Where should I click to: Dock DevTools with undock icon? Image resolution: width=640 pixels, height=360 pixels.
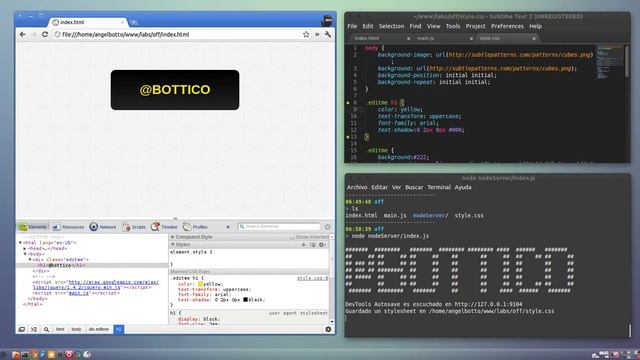(x=22, y=329)
